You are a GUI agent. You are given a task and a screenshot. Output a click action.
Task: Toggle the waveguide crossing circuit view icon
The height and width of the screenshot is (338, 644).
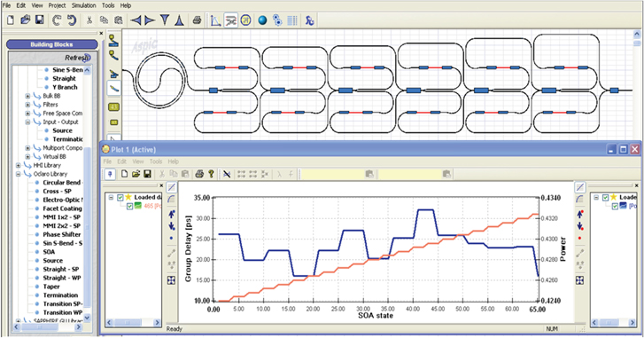coord(231,20)
